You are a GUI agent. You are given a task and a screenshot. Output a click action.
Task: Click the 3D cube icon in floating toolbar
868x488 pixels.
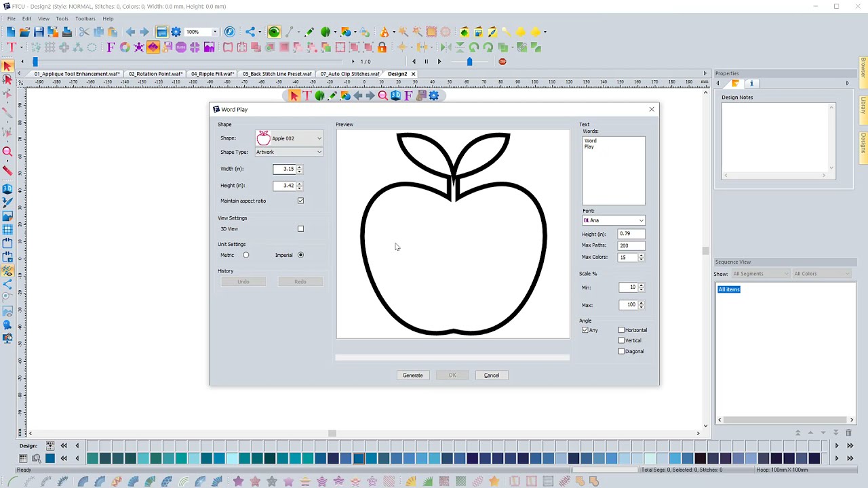[396, 96]
